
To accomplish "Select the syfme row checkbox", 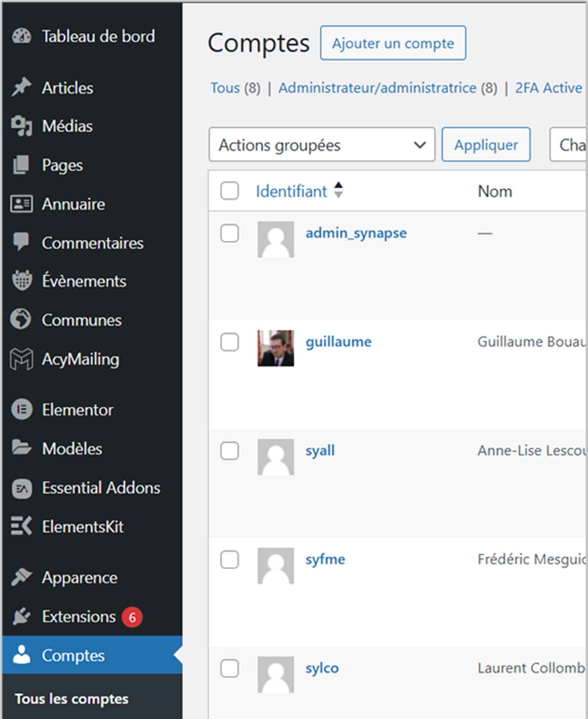I will (229, 559).
